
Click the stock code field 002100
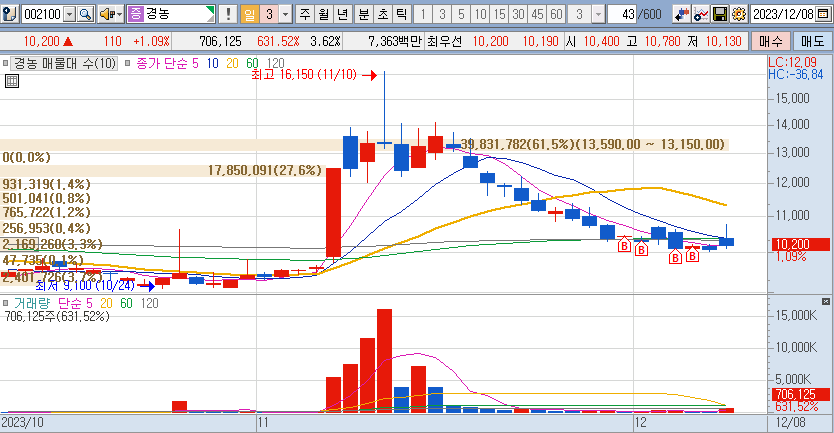[x=43, y=14]
